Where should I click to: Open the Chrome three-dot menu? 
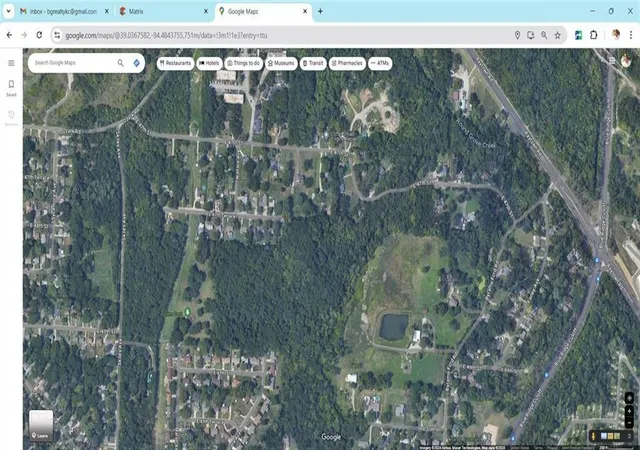631,35
